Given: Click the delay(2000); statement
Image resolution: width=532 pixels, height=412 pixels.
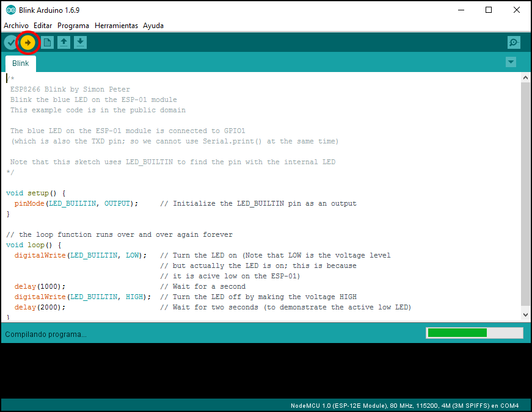Looking at the screenshot, I should [x=40, y=307].
